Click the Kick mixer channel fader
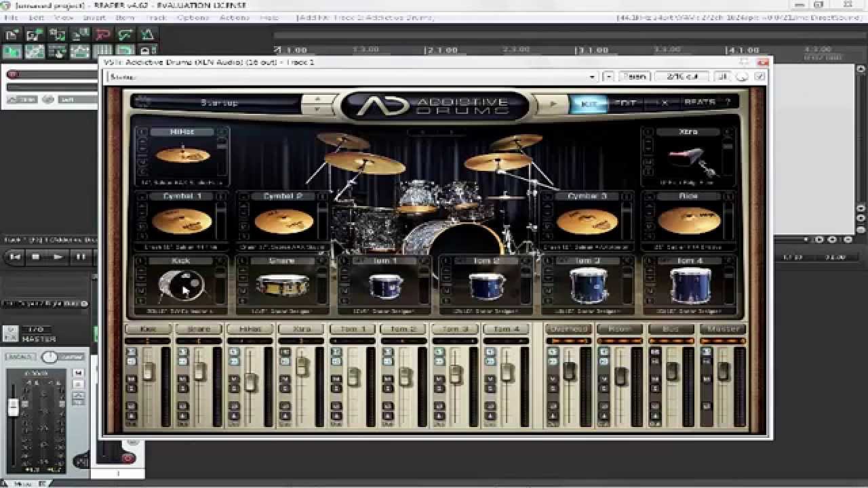This screenshot has height=488, width=868. tap(148, 370)
